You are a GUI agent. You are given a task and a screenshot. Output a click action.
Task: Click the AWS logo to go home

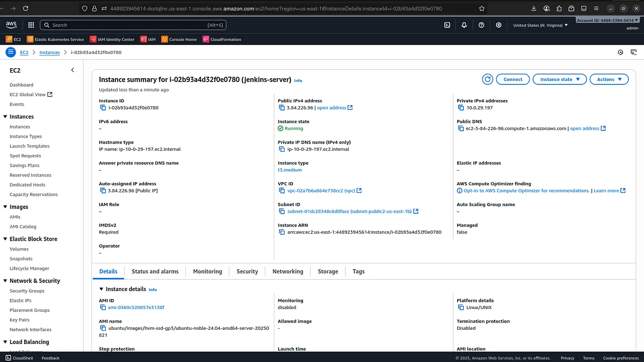point(10,24)
